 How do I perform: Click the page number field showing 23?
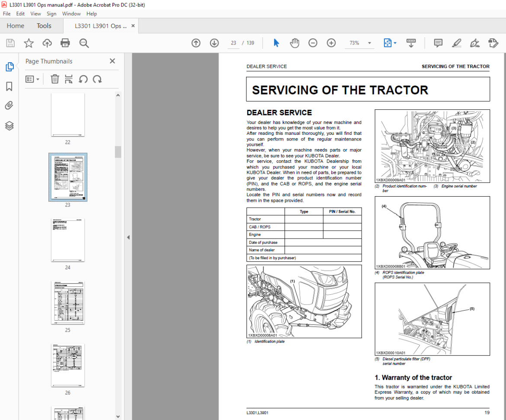tap(233, 43)
